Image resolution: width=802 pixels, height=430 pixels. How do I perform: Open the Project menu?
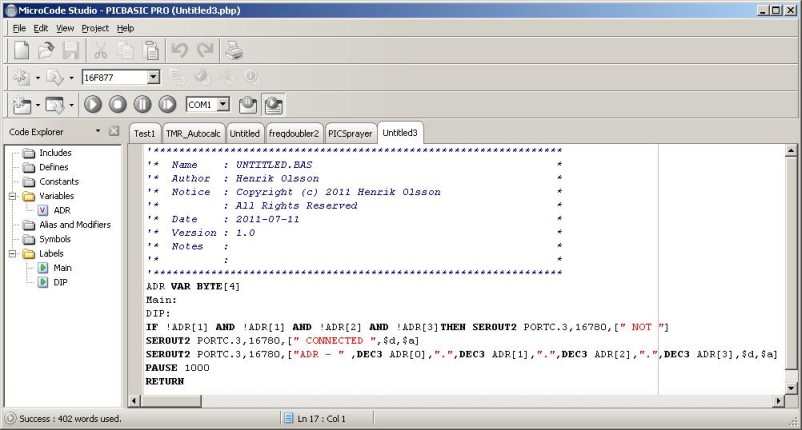pyautogui.click(x=95, y=28)
